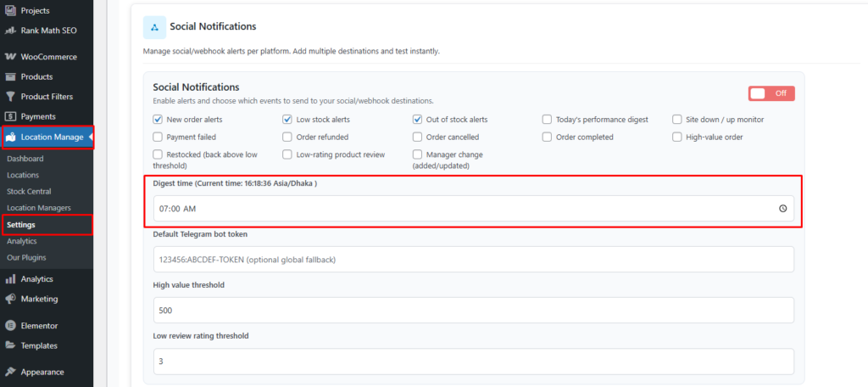The image size is (868, 387).
Task: Toggle the Social Notifications Off switch
Action: coord(771,93)
